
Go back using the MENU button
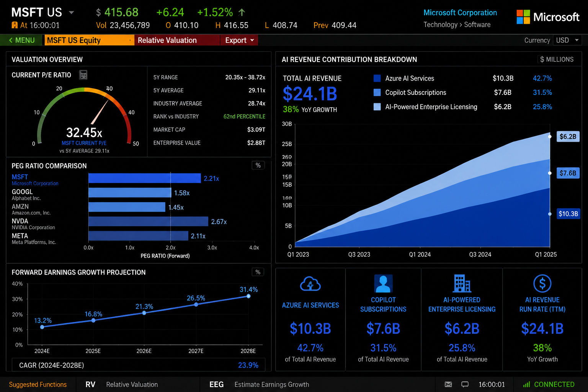point(21,40)
